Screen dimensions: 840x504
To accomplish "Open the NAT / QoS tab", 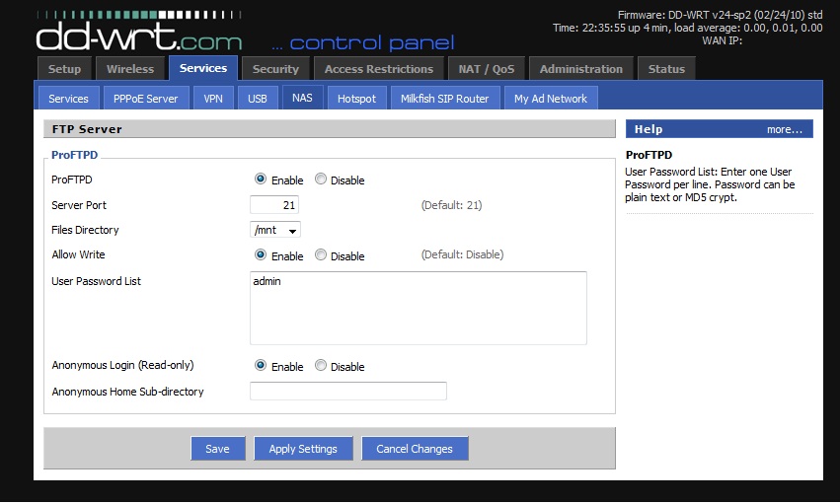I will [x=487, y=69].
